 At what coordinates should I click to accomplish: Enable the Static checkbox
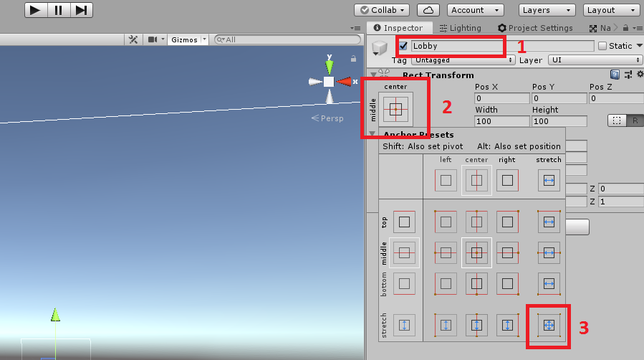coord(602,46)
